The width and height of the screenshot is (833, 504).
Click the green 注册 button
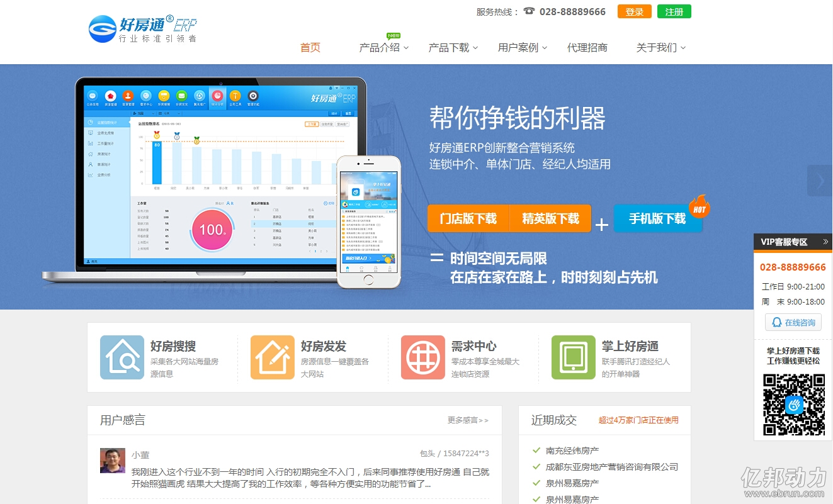[x=674, y=11]
